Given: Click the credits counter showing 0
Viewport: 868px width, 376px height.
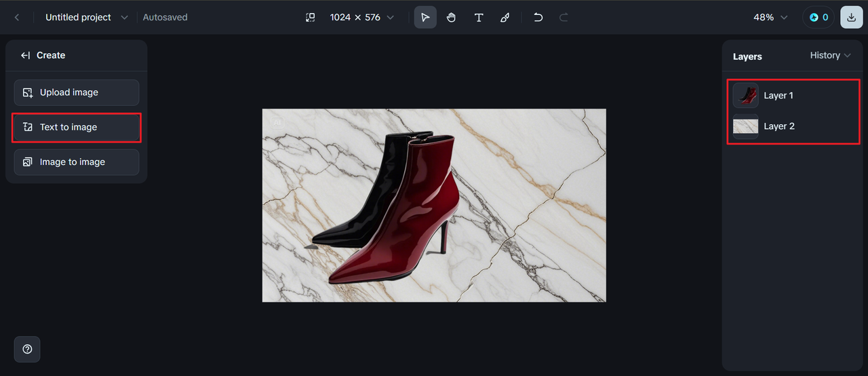Looking at the screenshot, I should pos(818,17).
